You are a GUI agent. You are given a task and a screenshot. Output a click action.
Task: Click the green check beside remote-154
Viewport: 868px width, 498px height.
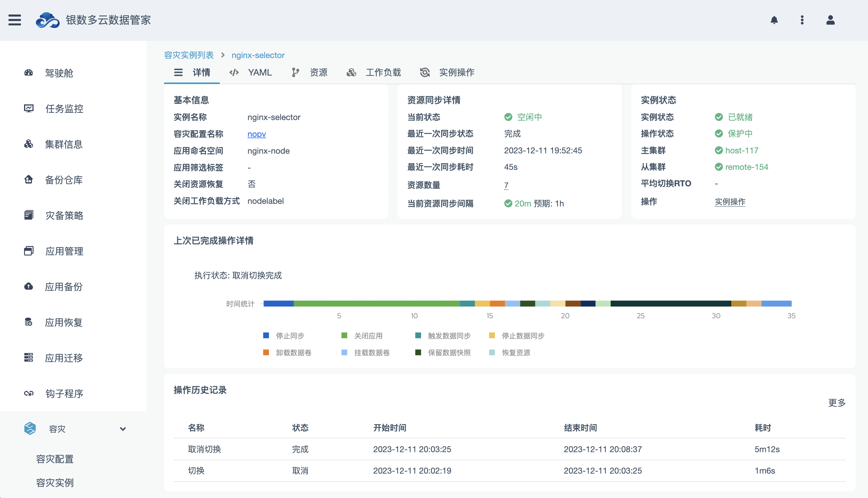tap(719, 167)
